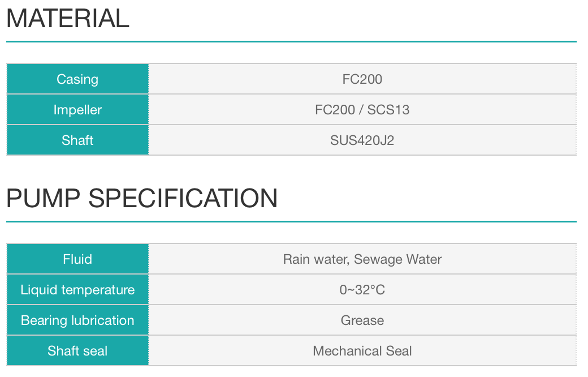Click the Liquid temperature label cell
588x377 pixels.
point(77,290)
